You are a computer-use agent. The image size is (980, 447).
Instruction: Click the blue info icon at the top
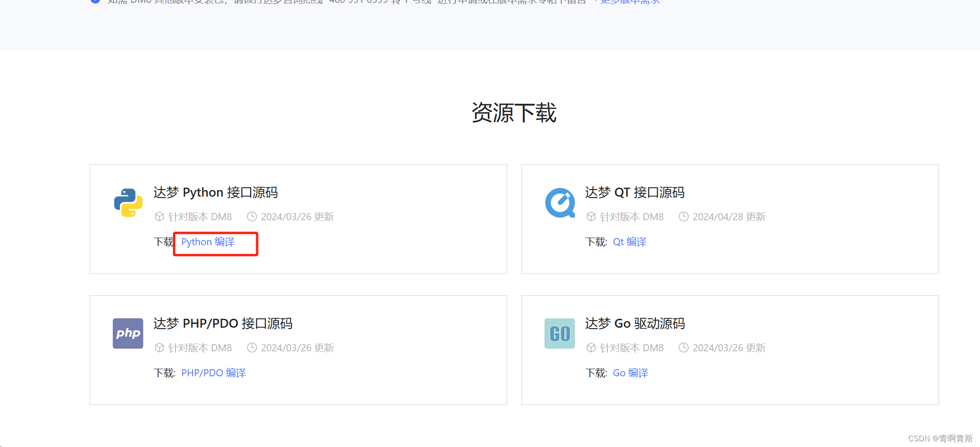(95, 2)
